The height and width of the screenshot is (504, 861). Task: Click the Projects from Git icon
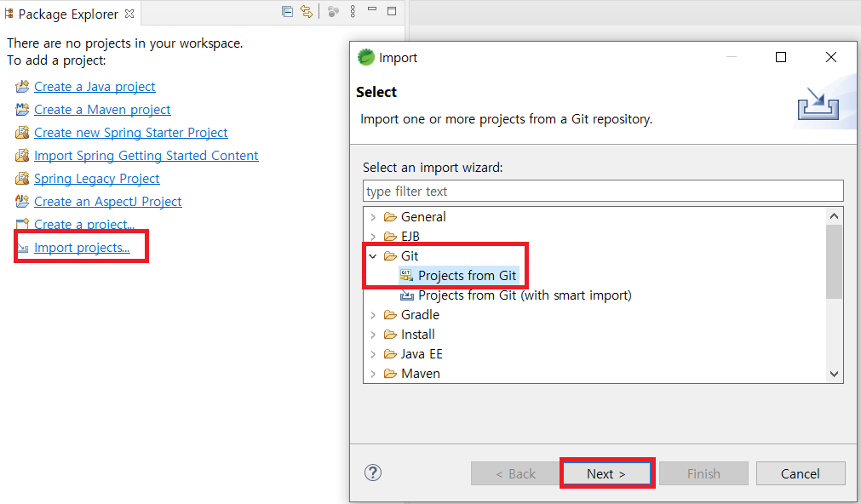click(x=406, y=276)
